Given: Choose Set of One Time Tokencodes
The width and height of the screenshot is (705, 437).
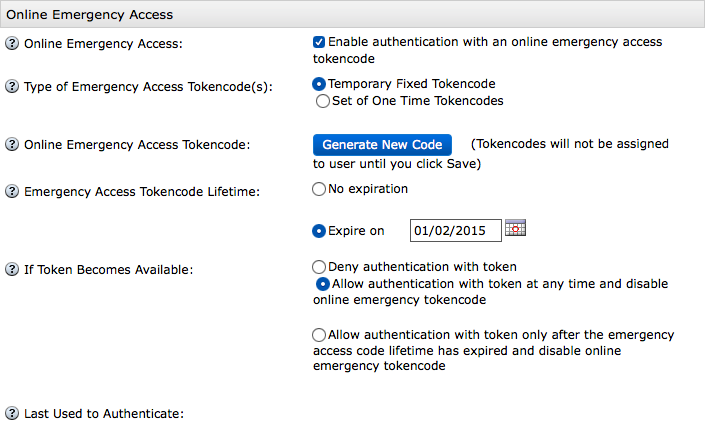Looking at the screenshot, I should tap(322, 101).
